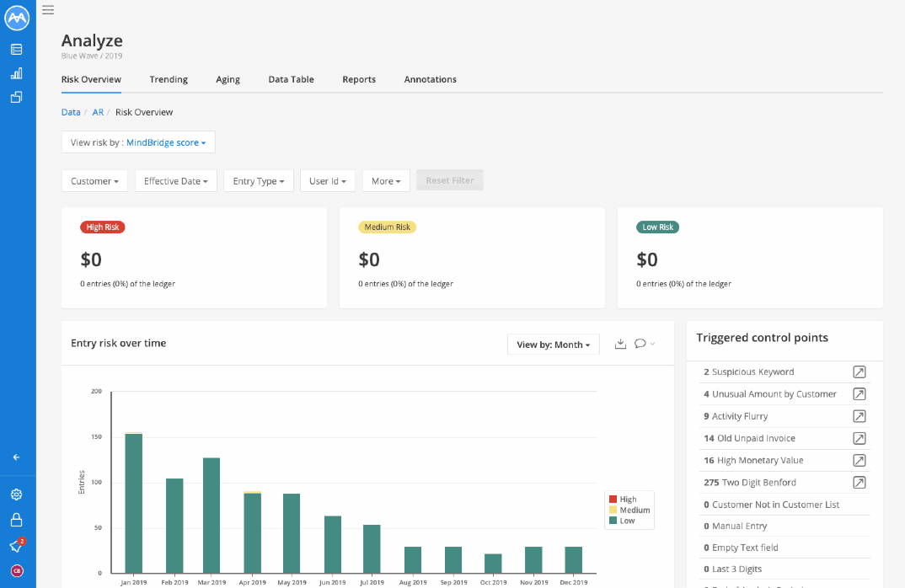Click the lock icon in sidebar
Viewport: 905px width, 588px height.
pos(17,520)
